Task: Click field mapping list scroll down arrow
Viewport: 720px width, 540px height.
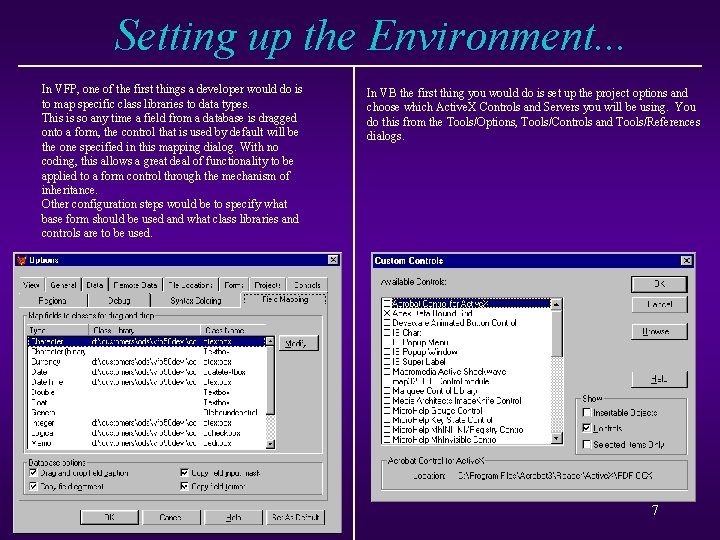Action: (270, 444)
